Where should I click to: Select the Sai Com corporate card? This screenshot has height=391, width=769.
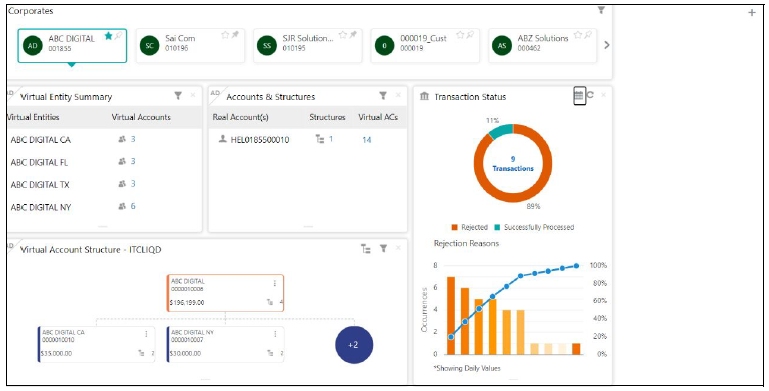pos(190,46)
